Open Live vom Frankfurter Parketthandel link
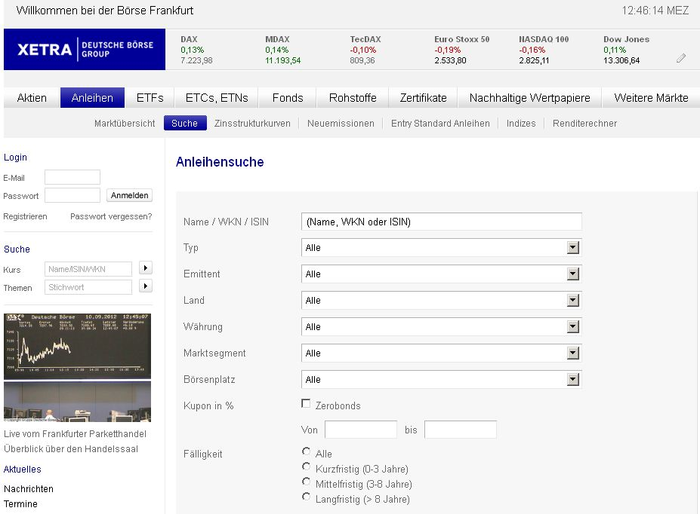This screenshot has width=700, height=514. pos(75,434)
